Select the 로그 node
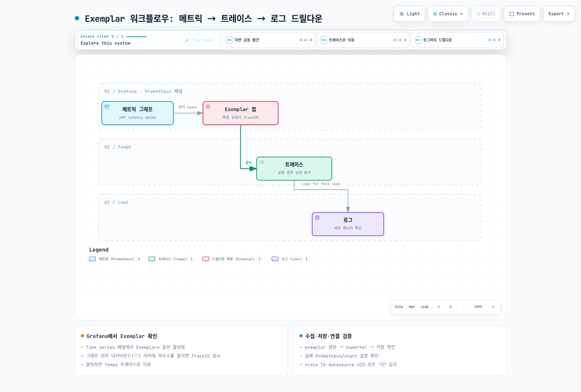This screenshot has width=581, height=392. (348, 224)
